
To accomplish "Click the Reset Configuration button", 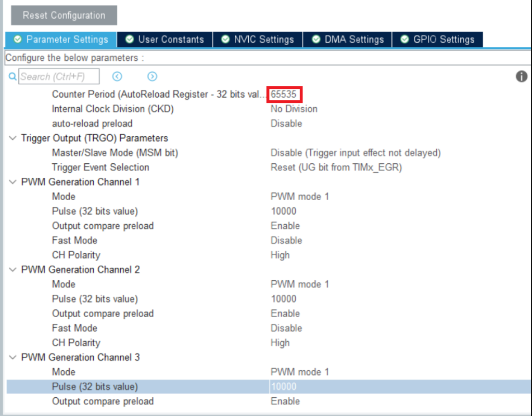I will (64, 16).
